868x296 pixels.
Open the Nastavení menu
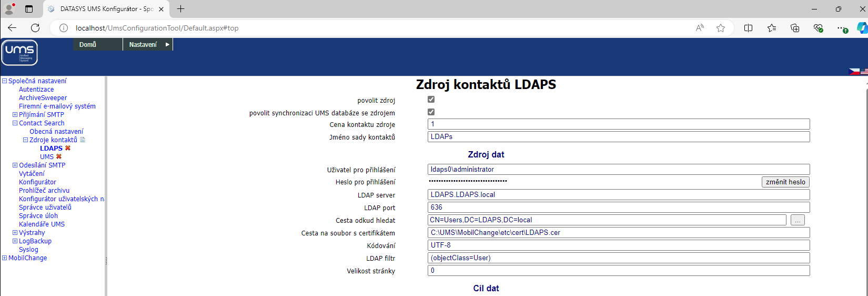[x=147, y=45]
